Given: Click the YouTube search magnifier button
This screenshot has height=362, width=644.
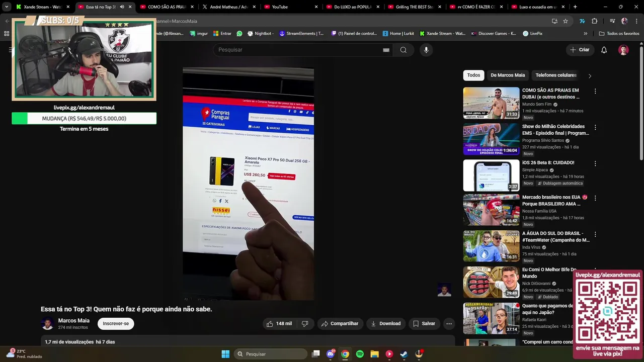Looking at the screenshot, I should coord(403,50).
